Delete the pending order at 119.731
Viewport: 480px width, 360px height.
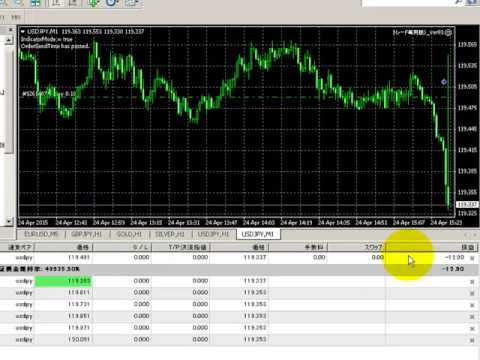click(x=472, y=305)
